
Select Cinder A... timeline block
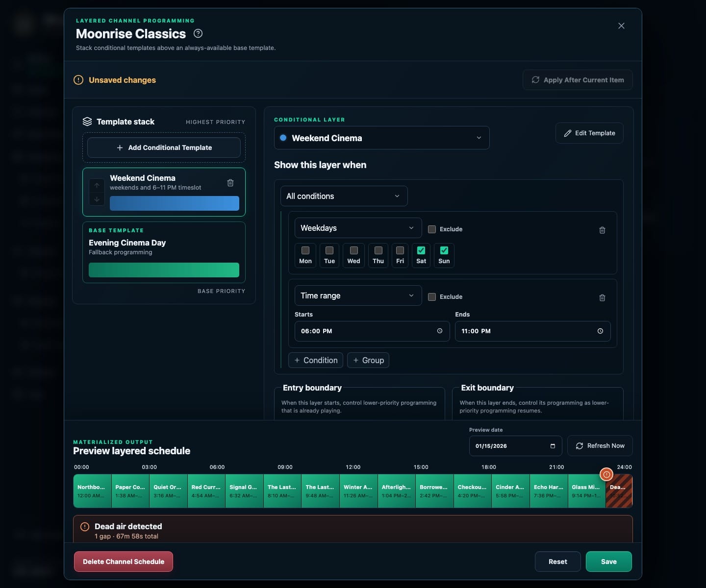[510, 491]
